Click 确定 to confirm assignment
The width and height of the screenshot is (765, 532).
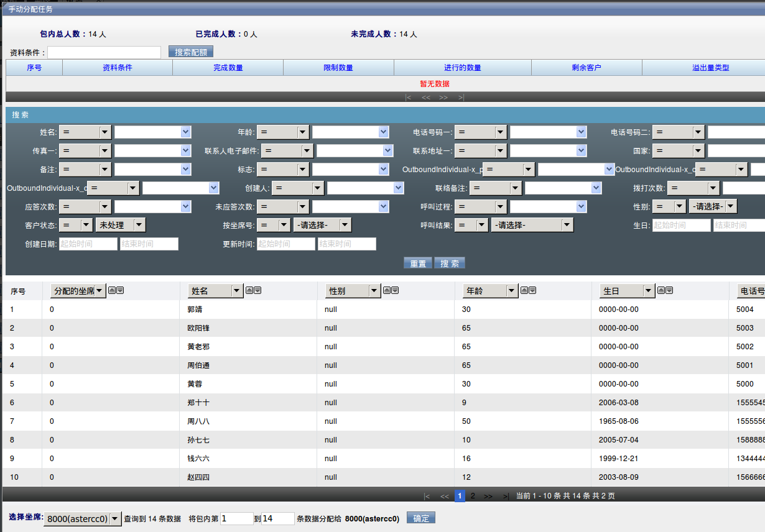tap(421, 518)
